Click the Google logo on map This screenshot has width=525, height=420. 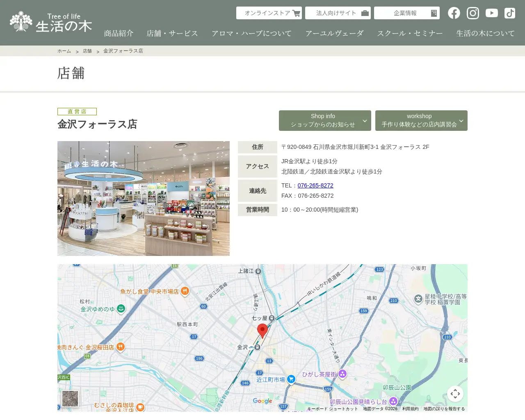point(262,401)
